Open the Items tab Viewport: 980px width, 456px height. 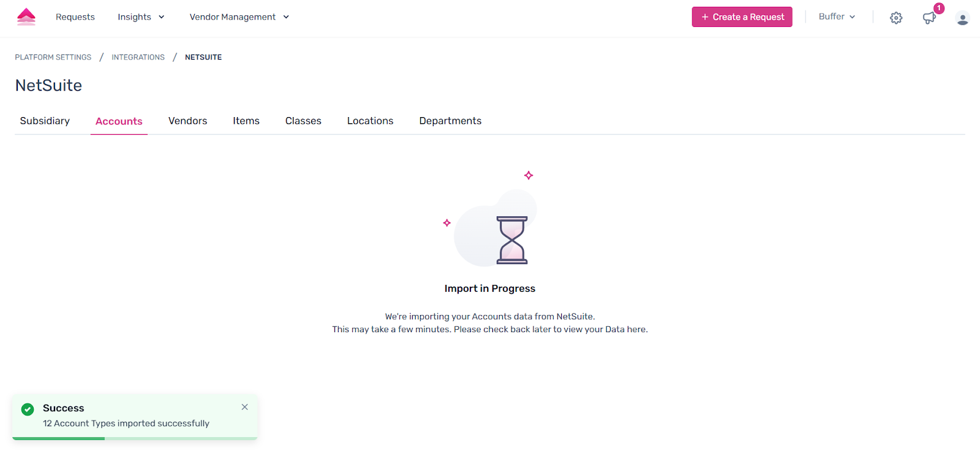[x=246, y=121]
